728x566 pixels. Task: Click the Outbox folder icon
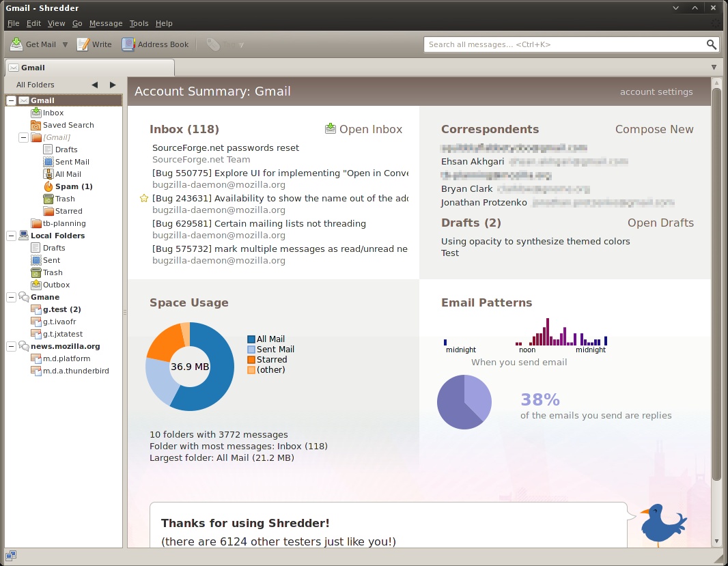point(36,285)
